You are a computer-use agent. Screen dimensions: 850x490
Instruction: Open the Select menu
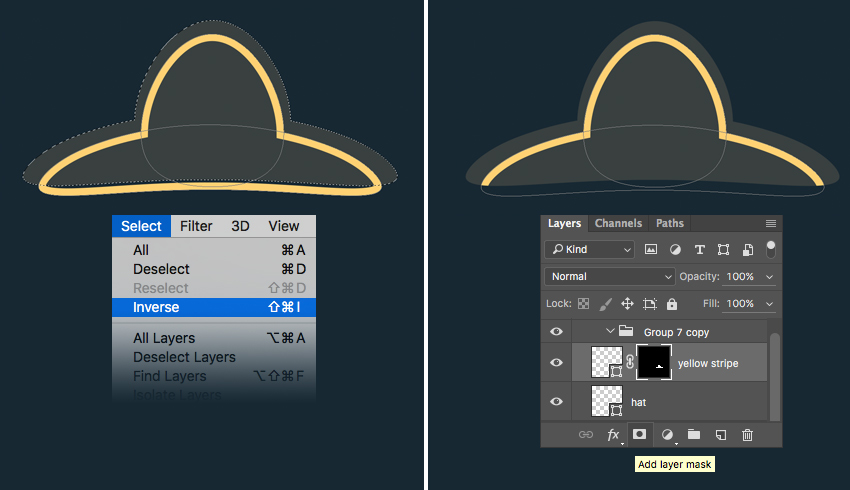[141, 226]
